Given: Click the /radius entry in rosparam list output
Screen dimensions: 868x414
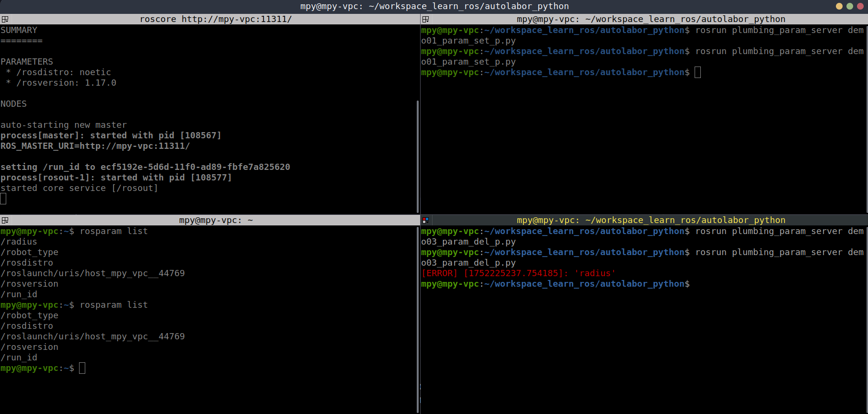Looking at the screenshot, I should click(x=19, y=242).
